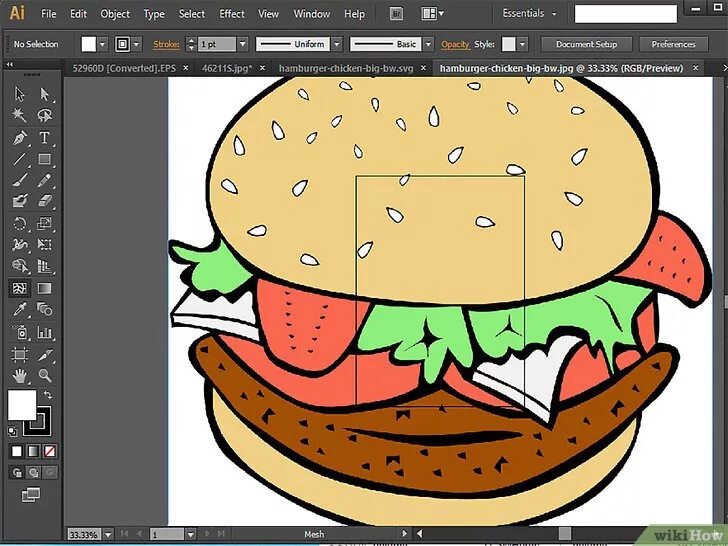Image resolution: width=728 pixels, height=546 pixels.
Task: Select the Gradient tool
Action: click(x=45, y=288)
